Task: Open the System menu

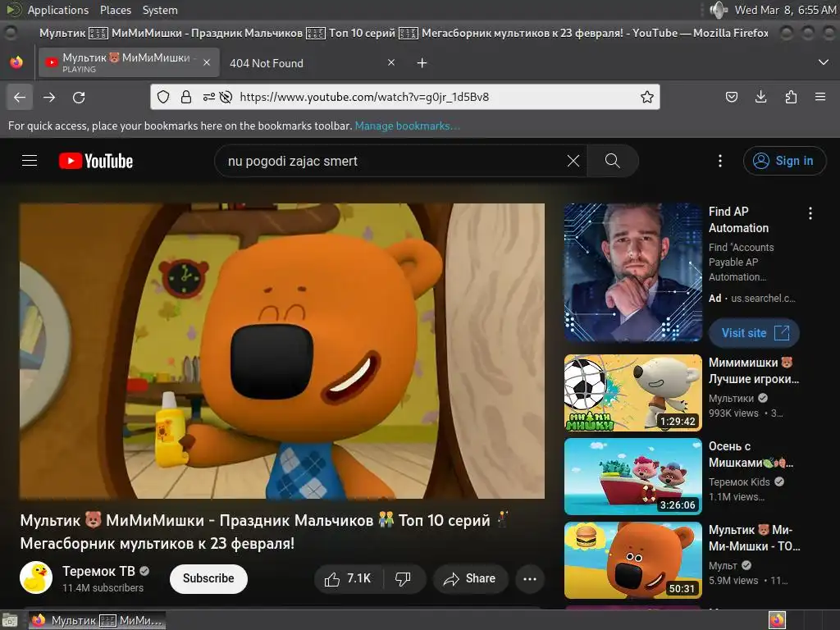Action: point(160,10)
